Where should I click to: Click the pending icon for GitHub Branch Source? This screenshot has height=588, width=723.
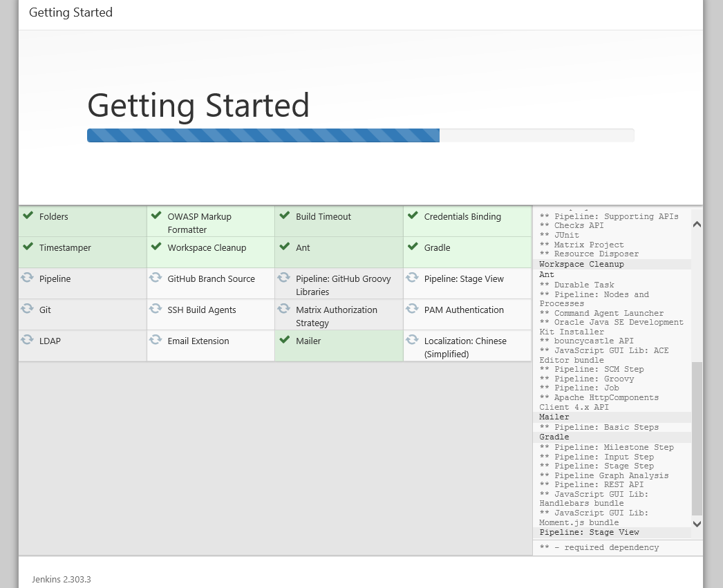156,277
